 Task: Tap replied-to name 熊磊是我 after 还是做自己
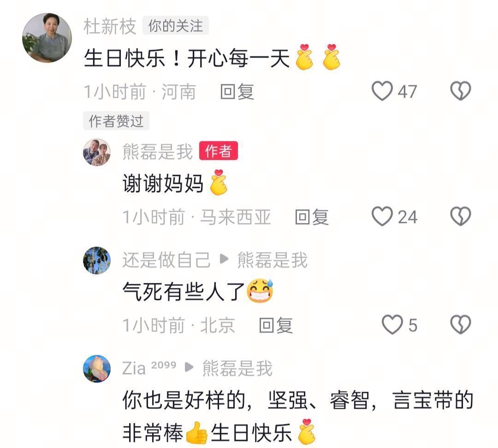(x=273, y=260)
